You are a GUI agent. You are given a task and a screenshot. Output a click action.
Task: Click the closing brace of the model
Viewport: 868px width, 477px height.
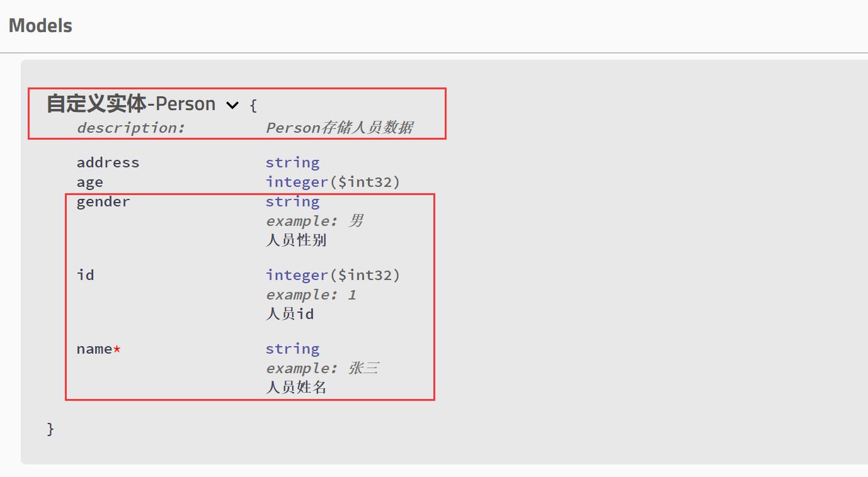(50, 429)
